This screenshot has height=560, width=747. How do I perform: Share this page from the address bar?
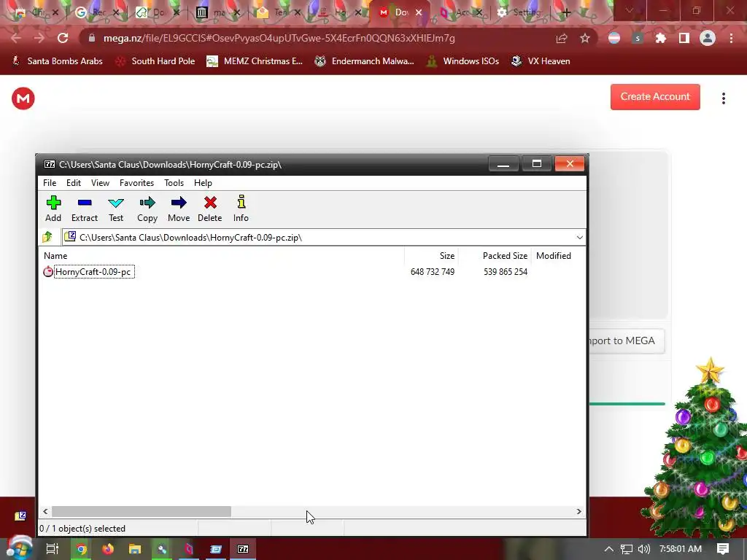pyautogui.click(x=562, y=38)
